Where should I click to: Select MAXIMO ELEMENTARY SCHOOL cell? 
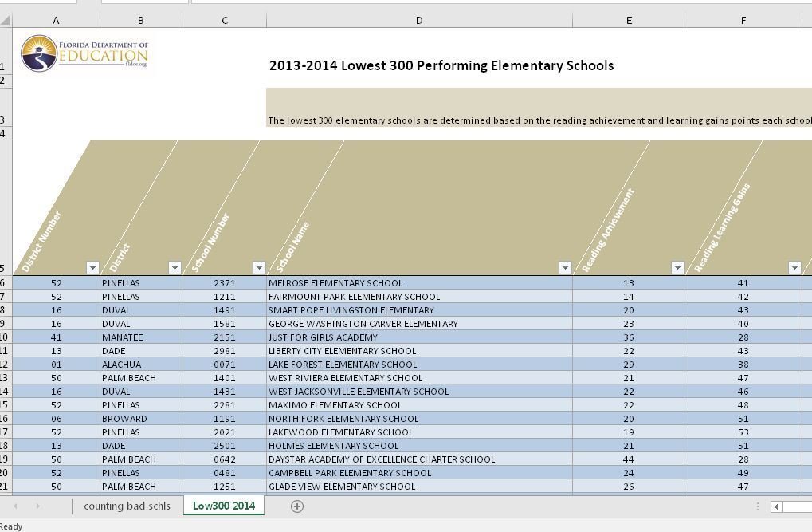coord(419,405)
